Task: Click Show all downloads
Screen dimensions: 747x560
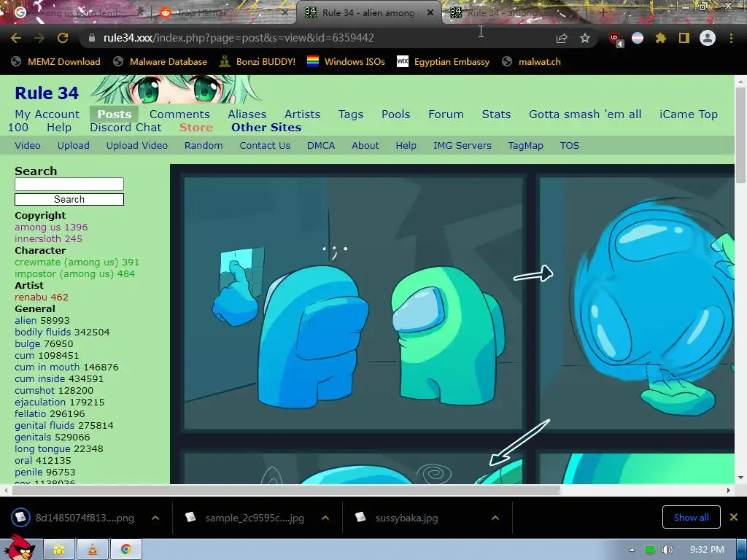Action: 692,517
